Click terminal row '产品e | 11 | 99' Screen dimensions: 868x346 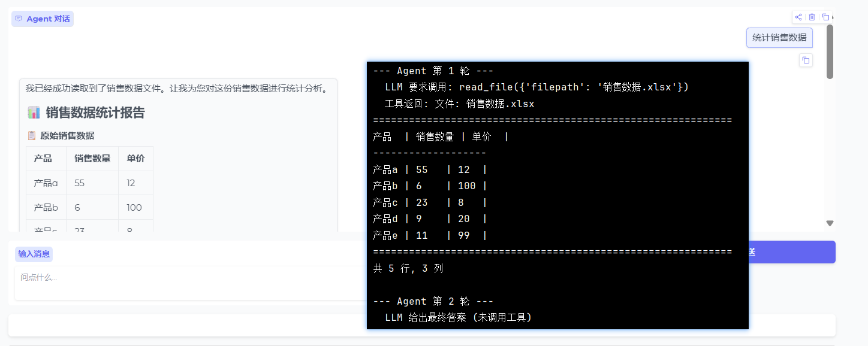430,235
